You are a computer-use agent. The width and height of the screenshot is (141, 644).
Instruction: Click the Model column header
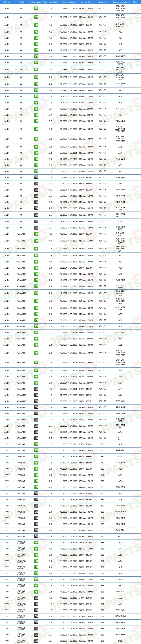(x=21, y=2)
